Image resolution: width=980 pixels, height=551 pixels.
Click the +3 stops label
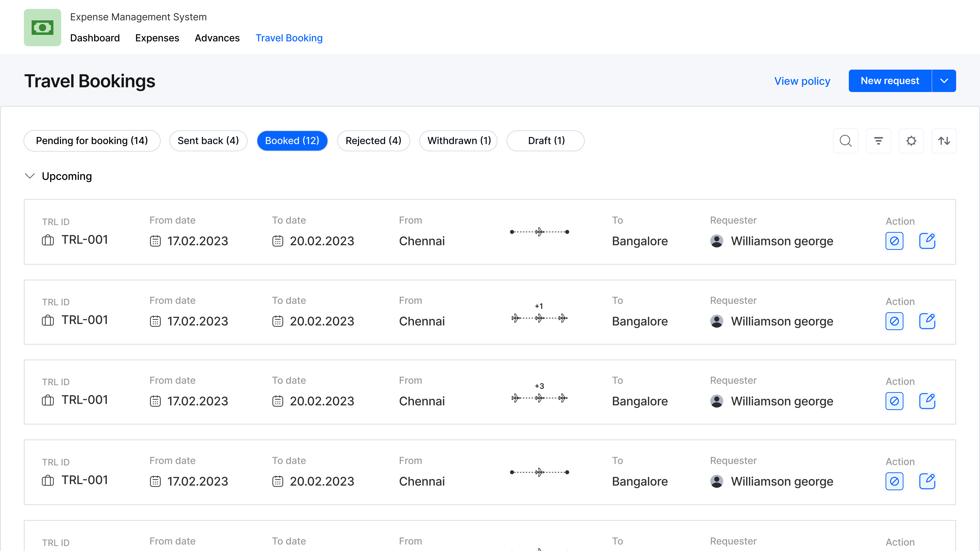pos(539,386)
